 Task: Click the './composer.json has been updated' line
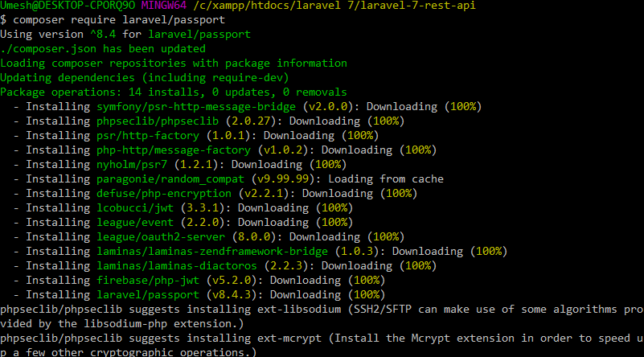pyautogui.click(x=103, y=49)
